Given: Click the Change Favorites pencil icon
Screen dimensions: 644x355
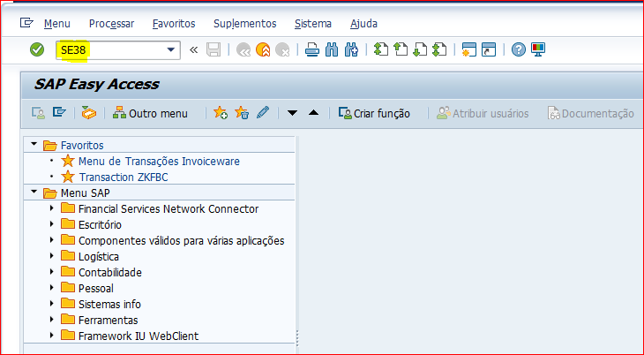Looking at the screenshot, I should click(x=263, y=112).
